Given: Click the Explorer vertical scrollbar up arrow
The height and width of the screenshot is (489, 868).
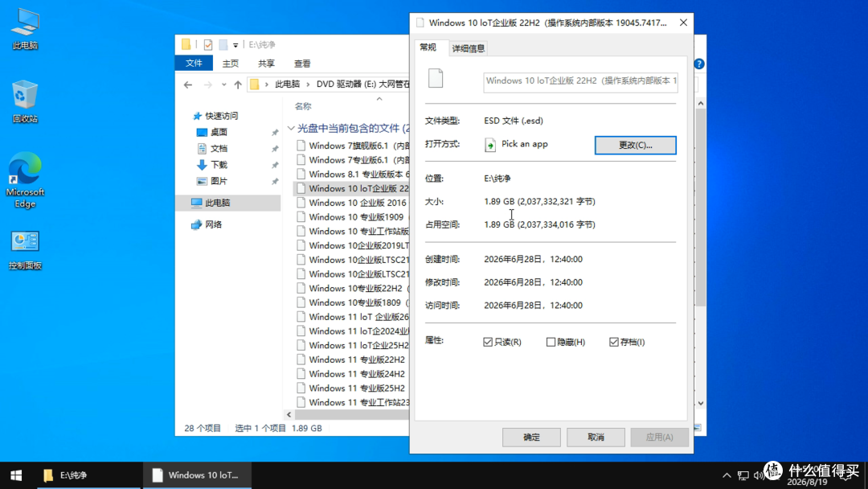Looking at the screenshot, I should pyautogui.click(x=701, y=104).
